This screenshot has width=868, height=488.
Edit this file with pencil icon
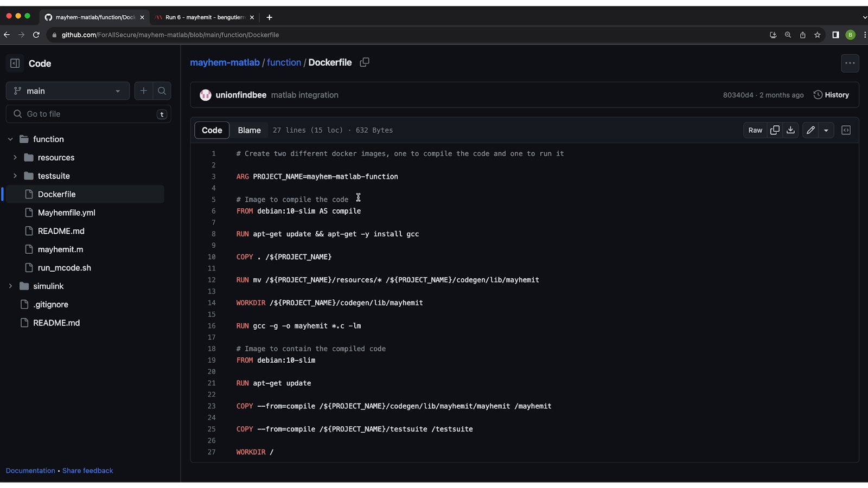click(x=810, y=130)
